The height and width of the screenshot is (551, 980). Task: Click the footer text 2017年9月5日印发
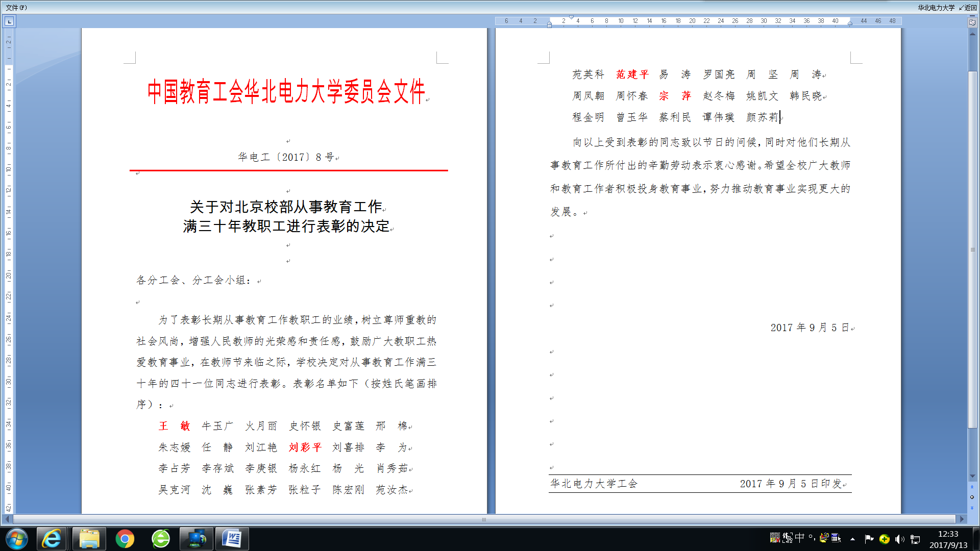point(791,484)
